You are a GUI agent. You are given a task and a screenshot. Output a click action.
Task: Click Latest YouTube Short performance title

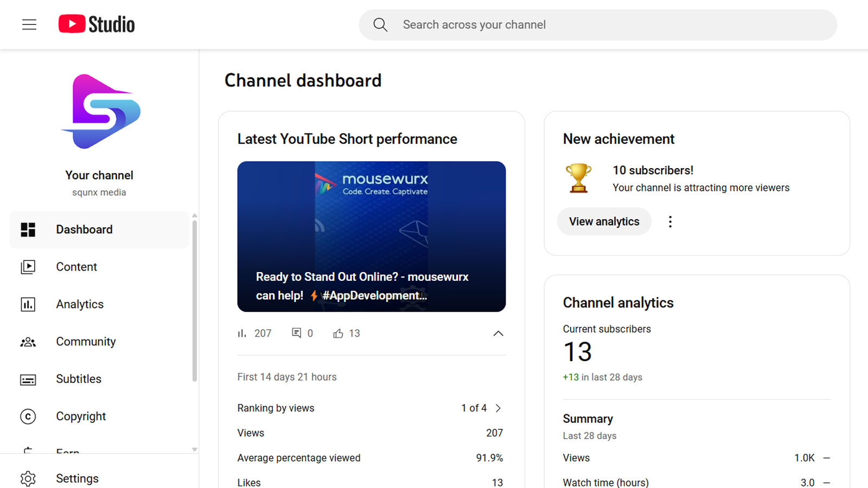pyautogui.click(x=347, y=139)
